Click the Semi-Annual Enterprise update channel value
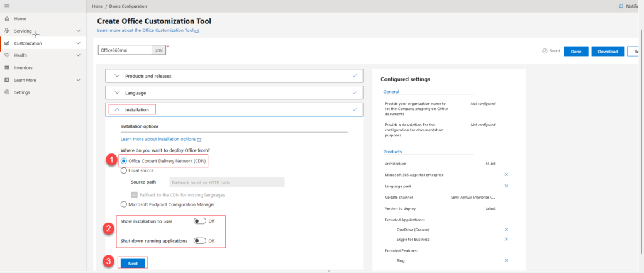 [473, 198]
